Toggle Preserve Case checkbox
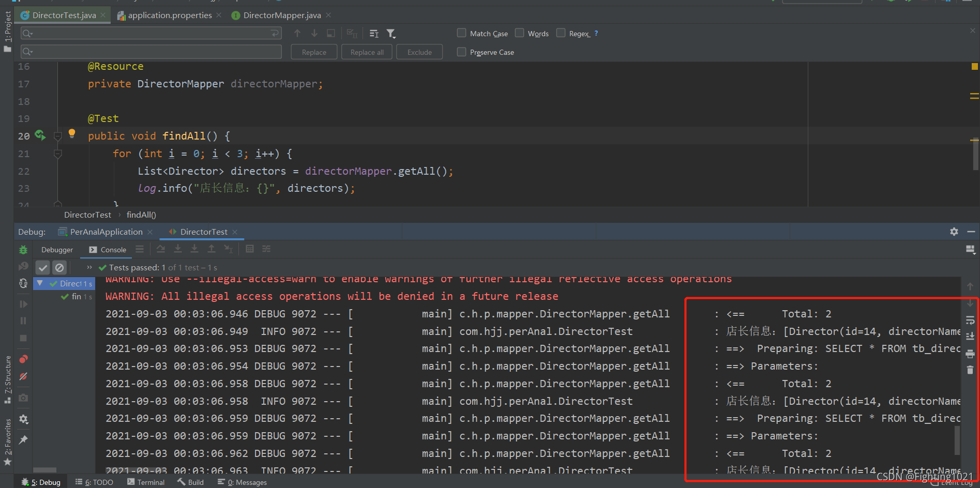Viewport: 980px width, 488px height. [462, 52]
